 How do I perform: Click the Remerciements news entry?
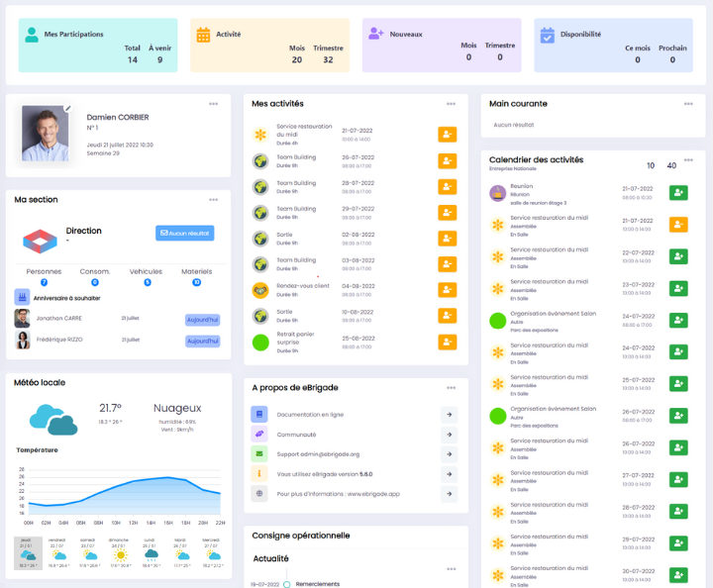click(x=318, y=584)
